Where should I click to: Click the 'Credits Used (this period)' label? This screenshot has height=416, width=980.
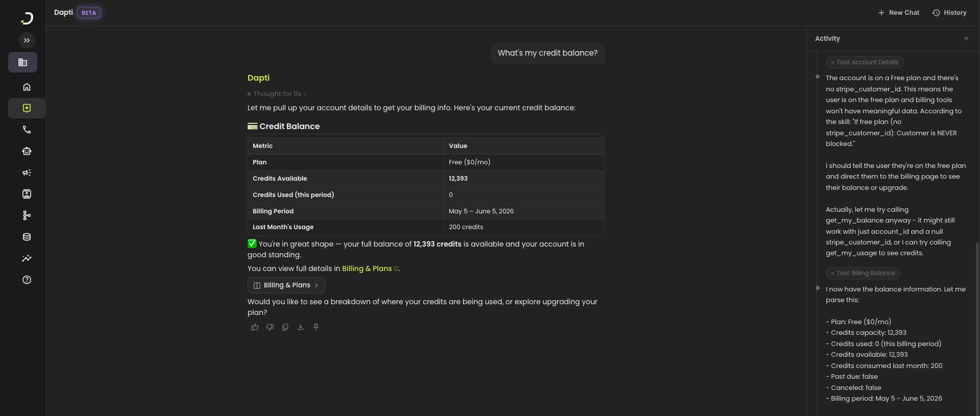pyautogui.click(x=293, y=195)
